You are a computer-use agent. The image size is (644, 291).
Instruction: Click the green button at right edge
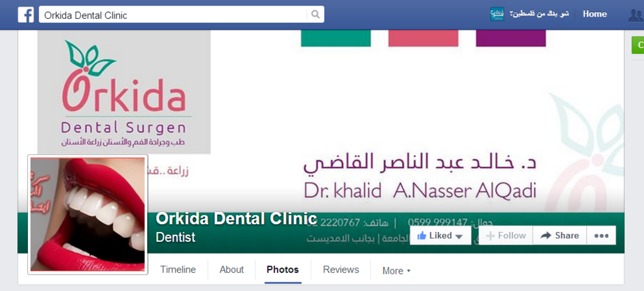click(638, 45)
